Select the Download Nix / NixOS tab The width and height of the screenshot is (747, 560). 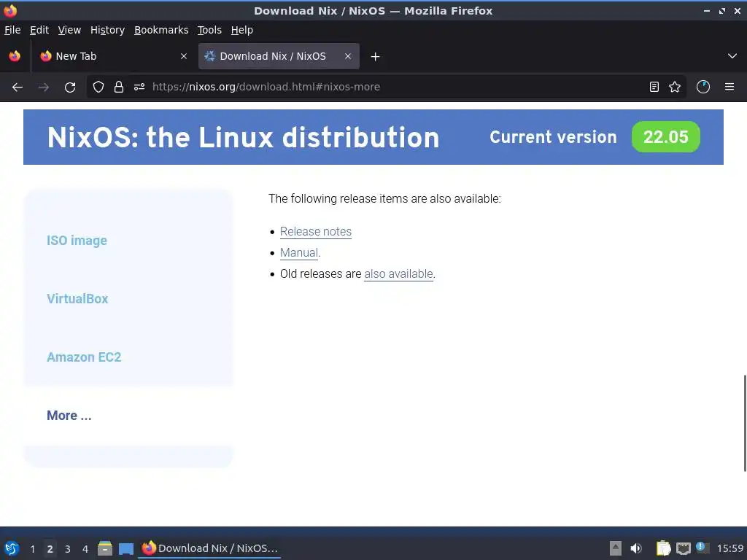(x=279, y=56)
